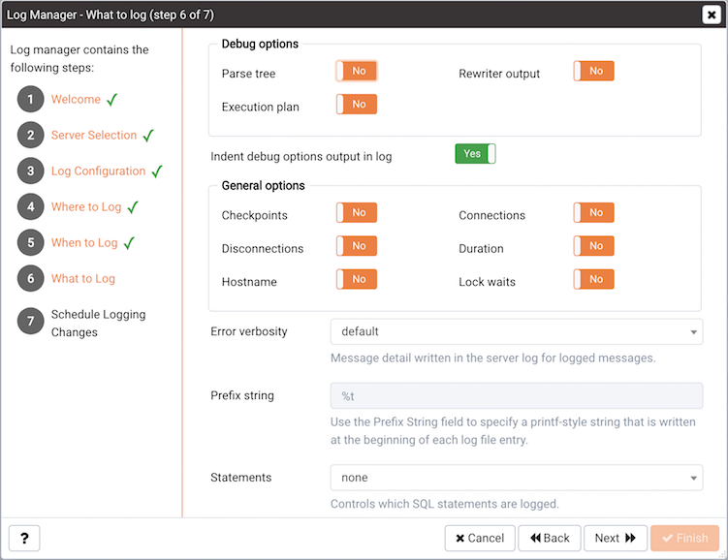The width and height of the screenshot is (728, 560).
Task: Click the 'Controls which SQL statements are logged.' hint
Action: point(445,504)
